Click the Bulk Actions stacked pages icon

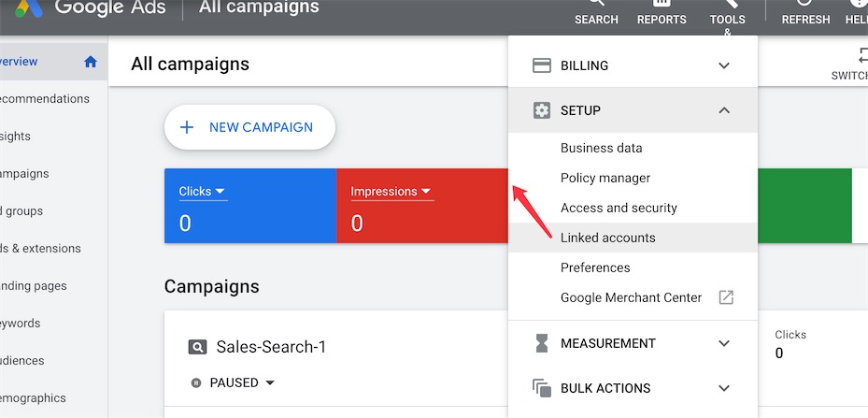[541, 388]
